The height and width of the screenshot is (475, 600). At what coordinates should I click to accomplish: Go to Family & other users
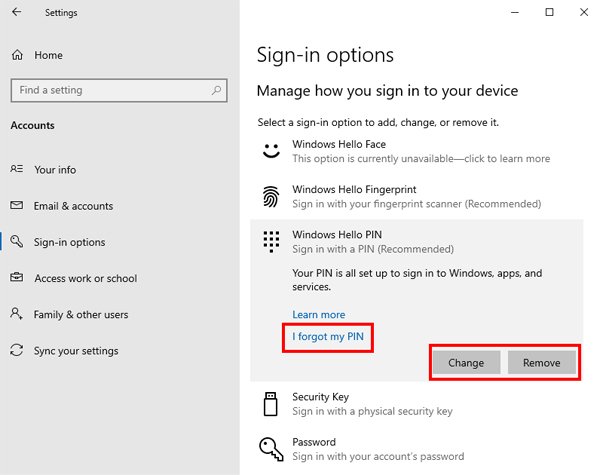[81, 314]
